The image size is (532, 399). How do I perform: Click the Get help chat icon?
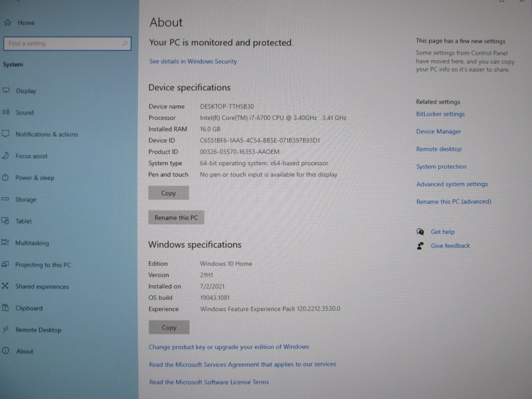[x=420, y=232]
